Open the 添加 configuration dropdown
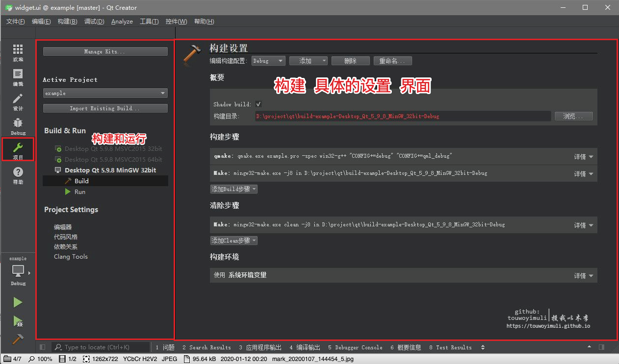619x364 pixels. 308,61
